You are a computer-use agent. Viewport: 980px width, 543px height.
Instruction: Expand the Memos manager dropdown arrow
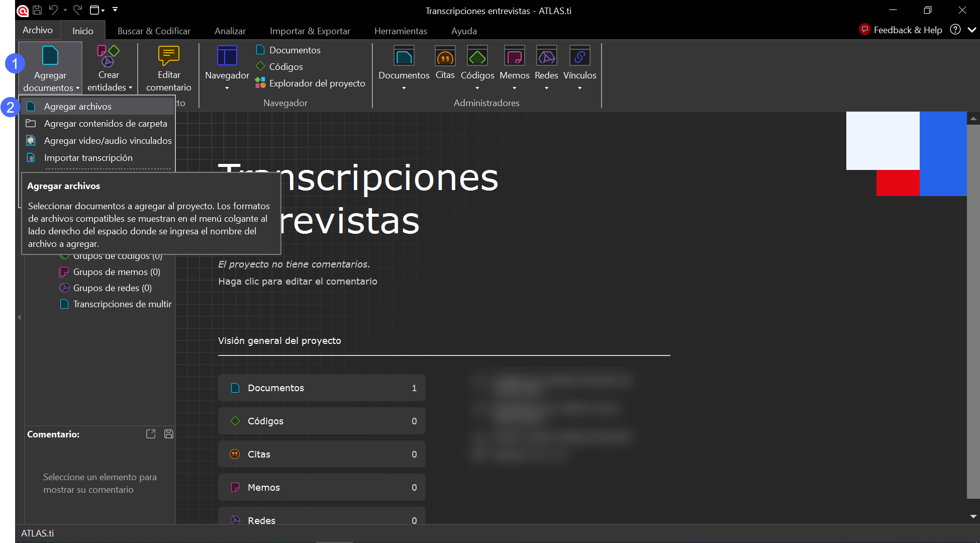coord(515,88)
